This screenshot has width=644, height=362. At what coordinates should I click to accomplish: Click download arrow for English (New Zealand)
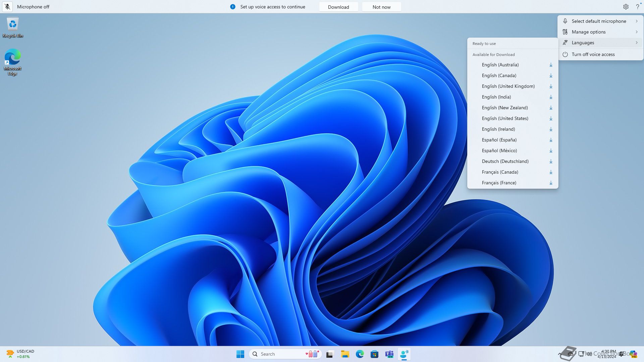point(551,108)
